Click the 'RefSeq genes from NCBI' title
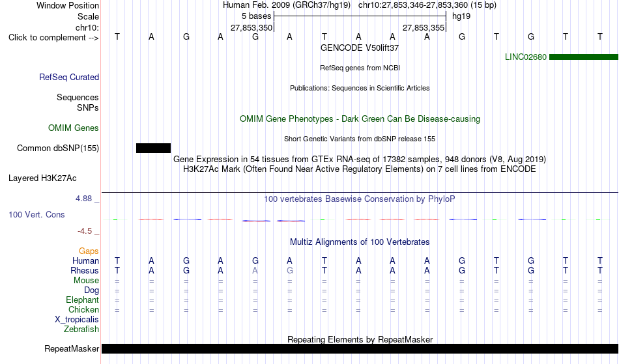619x364 pixels. click(x=360, y=68)
